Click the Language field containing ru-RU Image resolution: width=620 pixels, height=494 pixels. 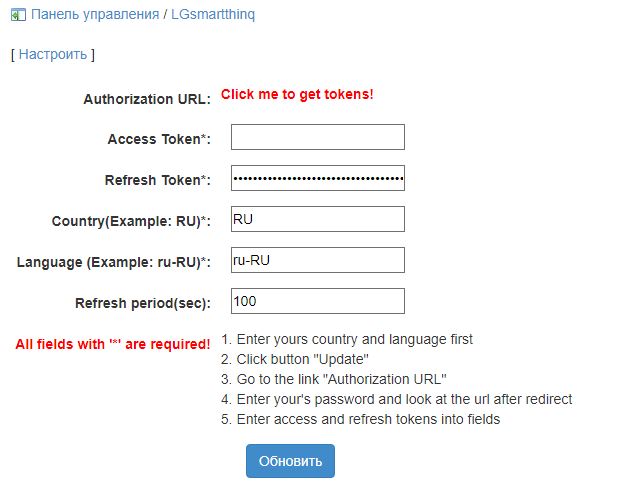point(317,260)
